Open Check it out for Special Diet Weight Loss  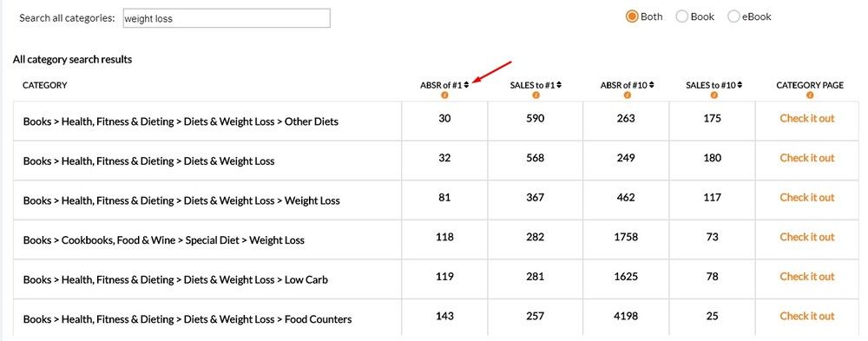pos(806,237)
